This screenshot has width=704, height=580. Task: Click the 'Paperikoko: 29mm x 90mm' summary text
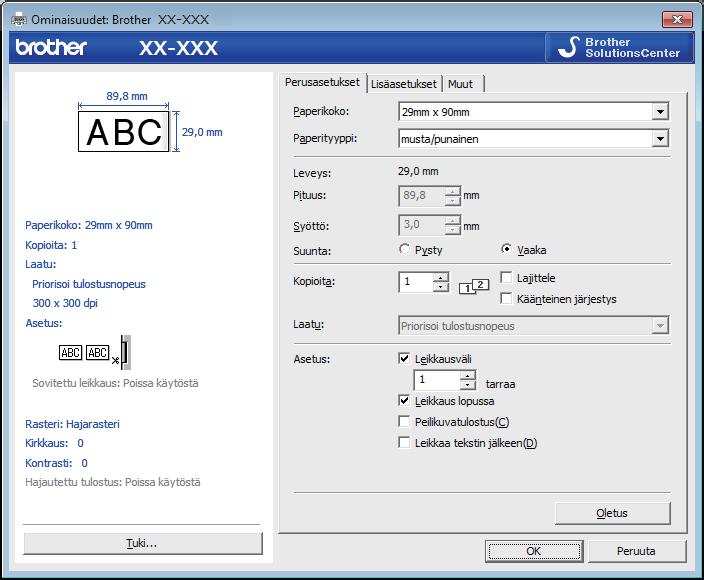(89, 225)
